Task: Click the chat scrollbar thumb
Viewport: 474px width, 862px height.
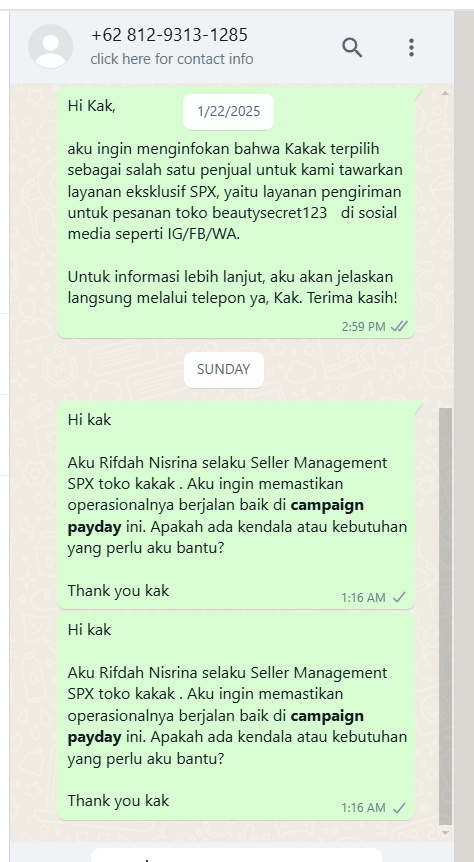Action: click(445, 616)
